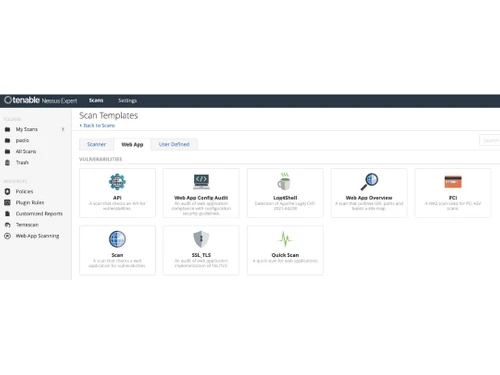This screenshot has width=500, height=375.
Task: Select the Web App Config Audit laptop icon
Action: [201, 182]
